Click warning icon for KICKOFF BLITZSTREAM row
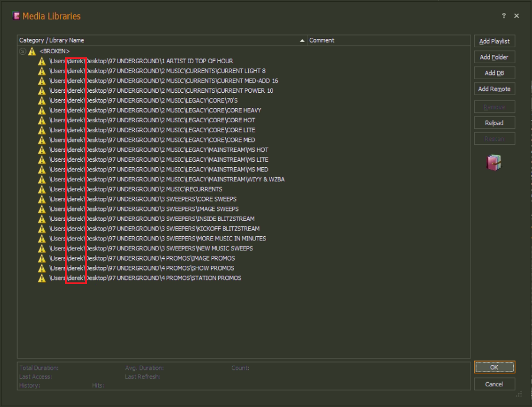 point(42,228)
